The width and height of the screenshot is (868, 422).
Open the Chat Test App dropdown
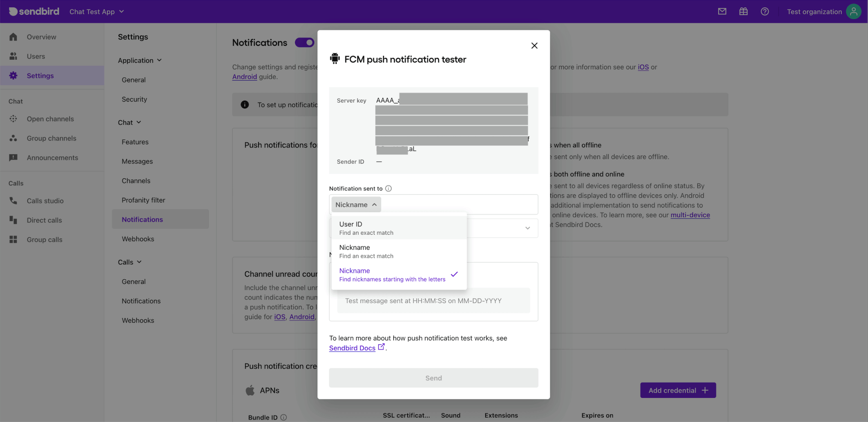pyautogui.click(x=97, y=11)
